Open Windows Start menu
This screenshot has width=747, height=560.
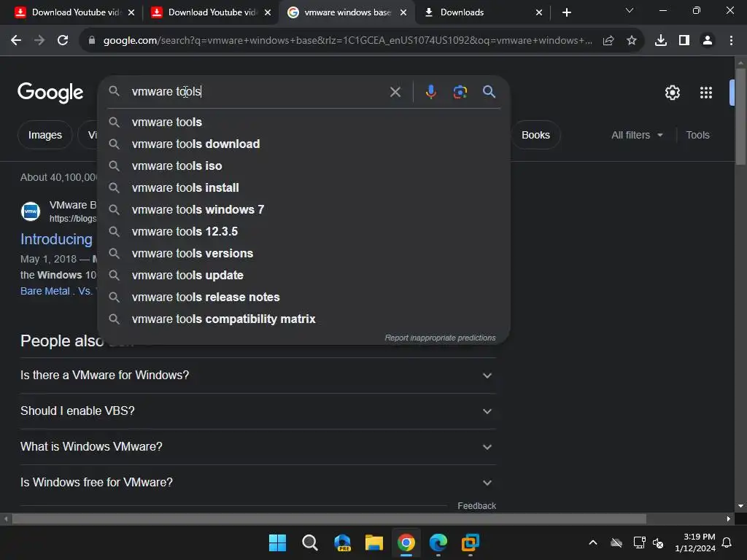(277, 542)
